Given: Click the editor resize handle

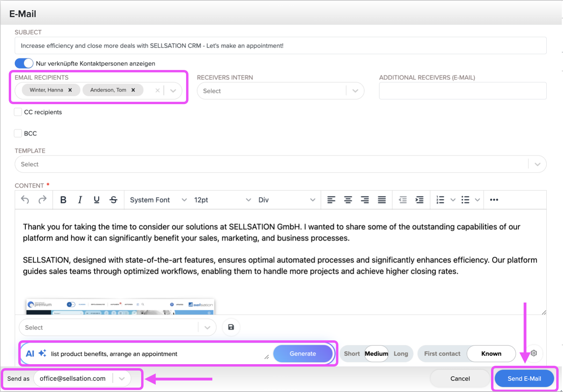Looking at the screenshot, I should 544,312.
